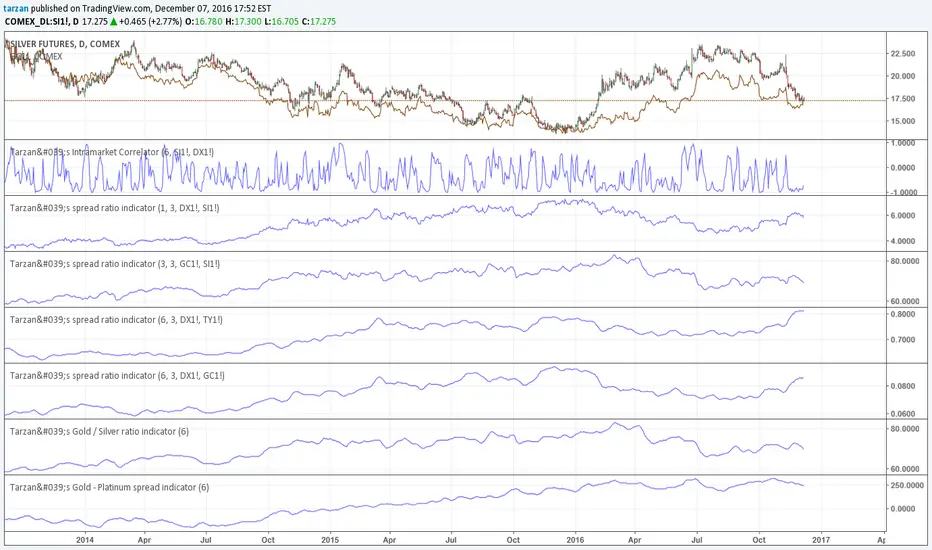This screenshot has width=932, height=550.
Task: Click the 17.500 price axis label
Action: click(x=903, y=99)
